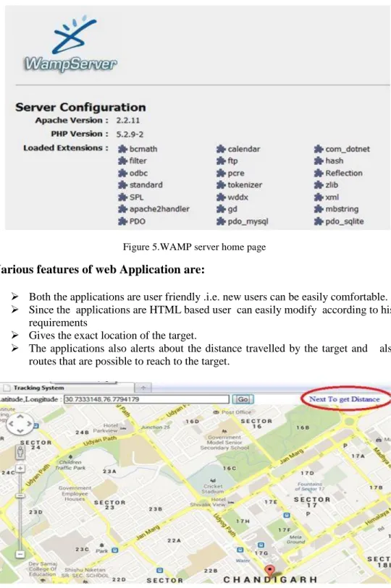Click the Latitude,Longitude input field
The width and height of the screenshot is (391, 588).
coord(146,399)
